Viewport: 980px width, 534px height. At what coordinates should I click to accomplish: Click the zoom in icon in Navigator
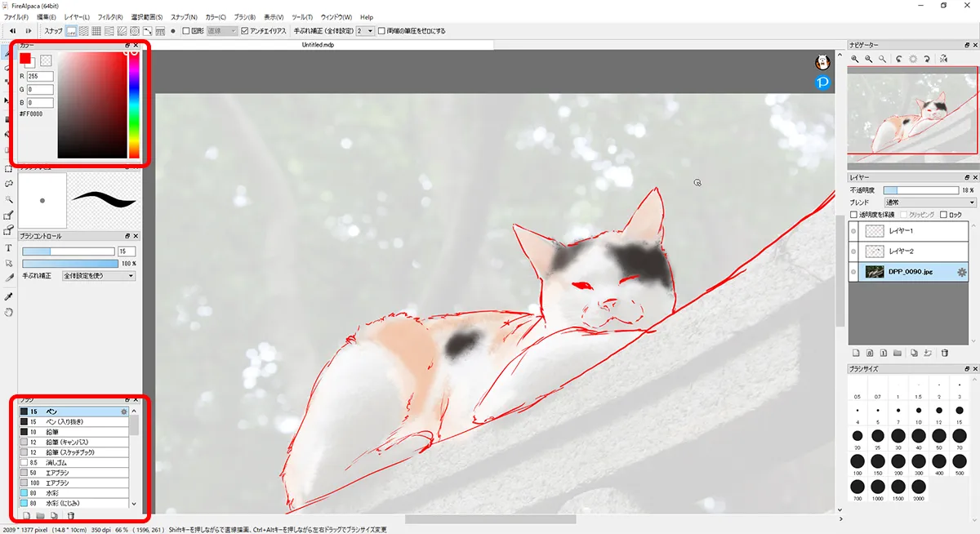855,59
